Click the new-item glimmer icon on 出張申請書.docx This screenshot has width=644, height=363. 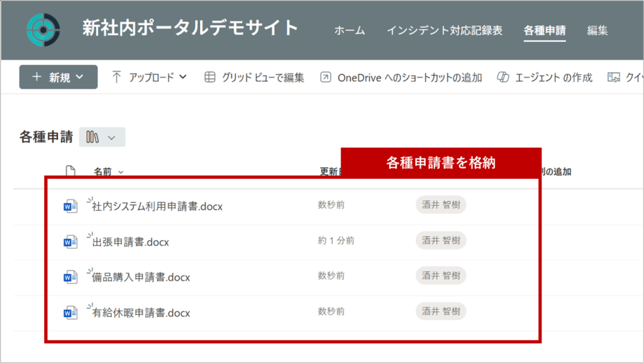click(90, 235)
